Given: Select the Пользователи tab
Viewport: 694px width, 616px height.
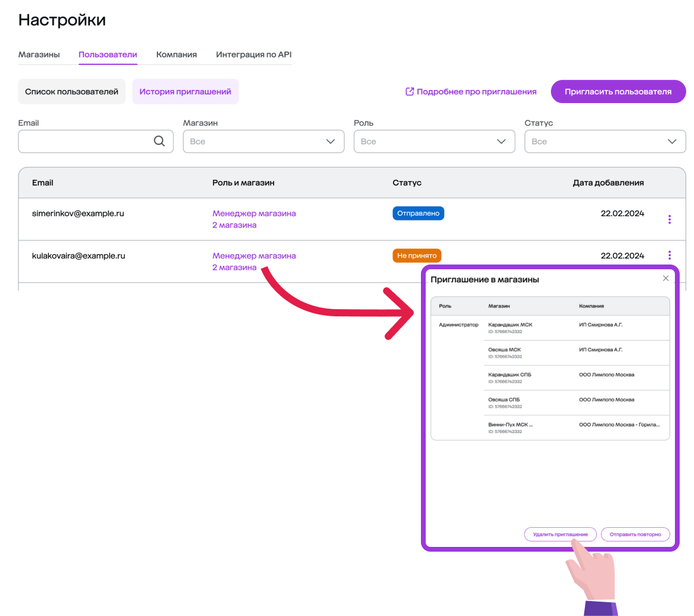Looking at the screenshot, I should pyautogui.click(x=108, y=54).
